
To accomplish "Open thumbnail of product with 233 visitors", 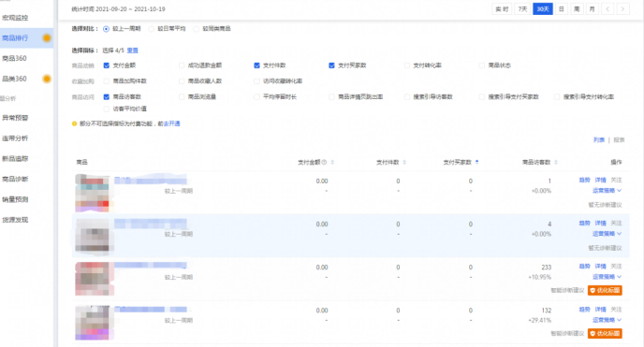I will 94,279.
